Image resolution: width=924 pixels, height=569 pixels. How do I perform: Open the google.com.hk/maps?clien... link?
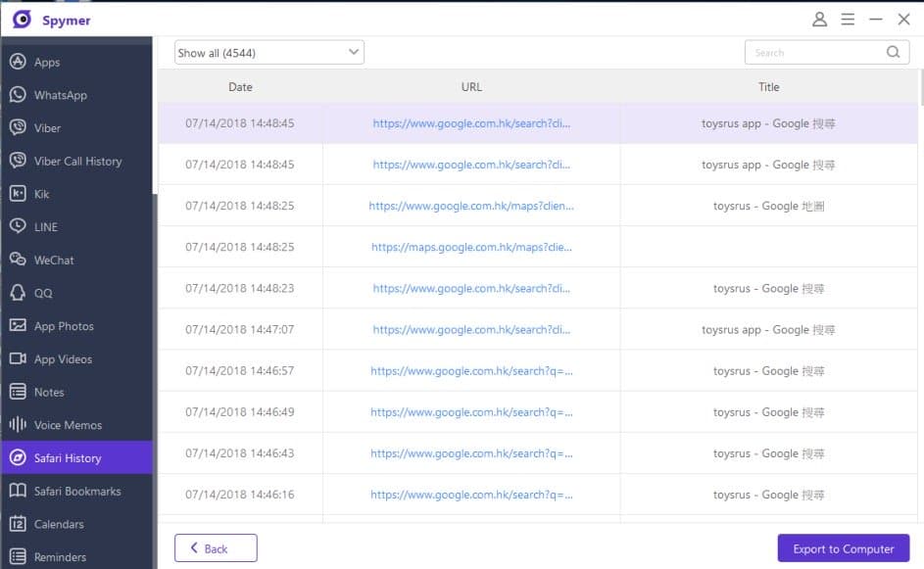tap(471, 206)
